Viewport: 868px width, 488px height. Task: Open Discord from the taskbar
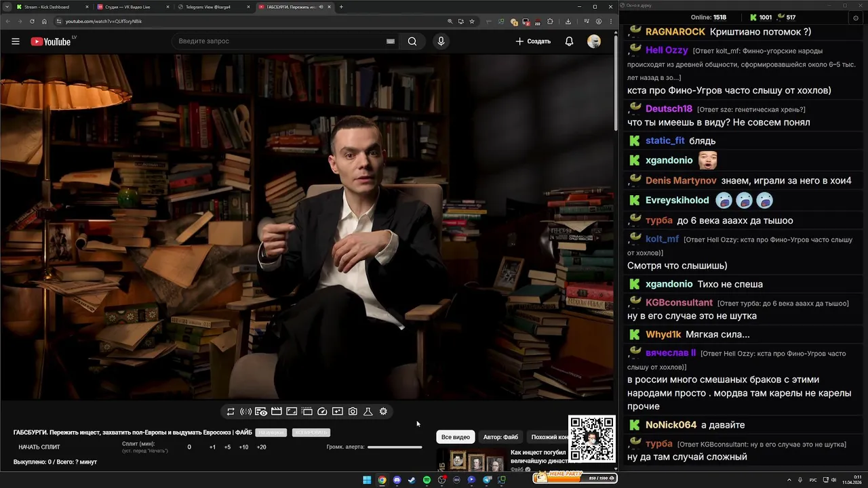(397, 480)
